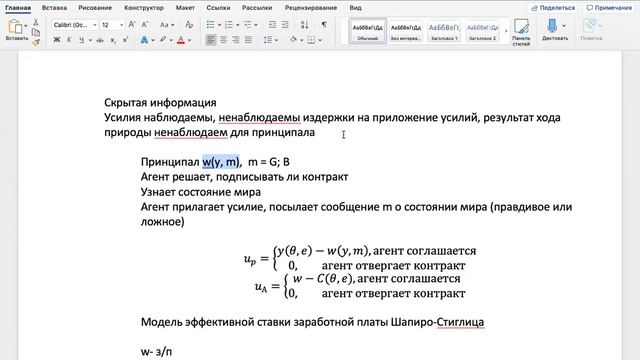Image resolution: width=640 pixels, height=360 pixels.
Task: Toggle underline (Ч) formatting
Action: pos(82,40)
